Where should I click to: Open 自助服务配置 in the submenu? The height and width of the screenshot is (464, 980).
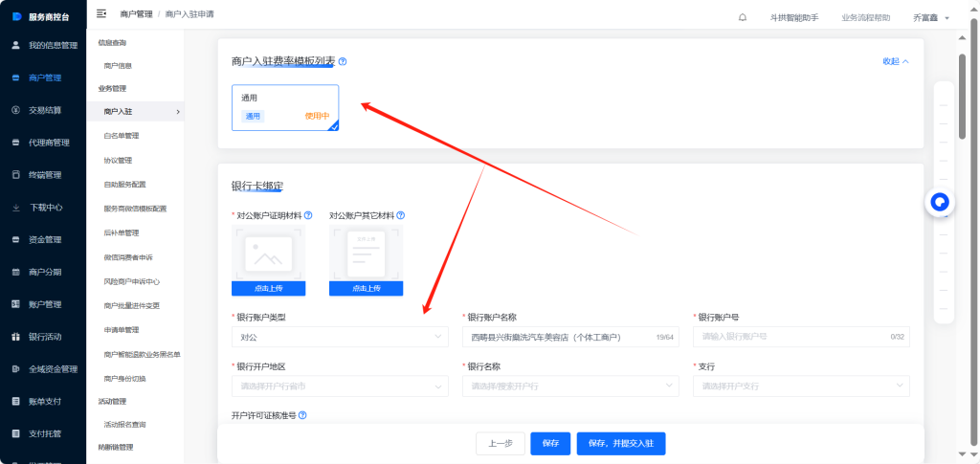[124, 185]
